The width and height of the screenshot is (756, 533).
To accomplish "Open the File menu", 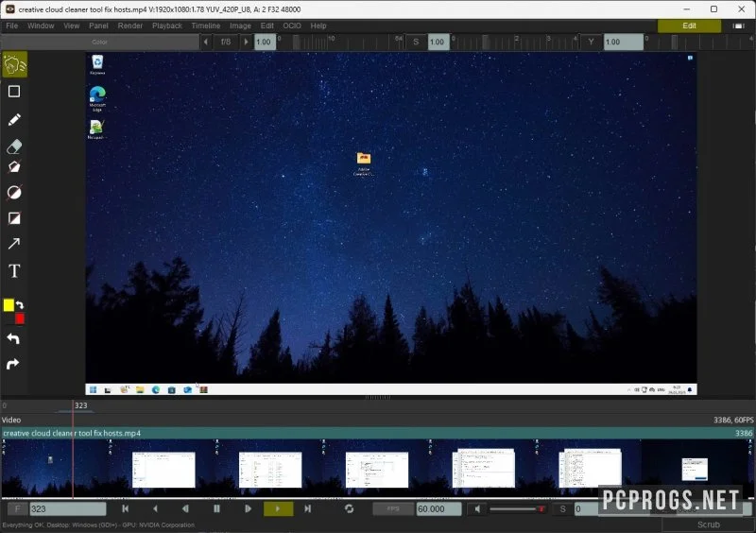I will 12,26.
